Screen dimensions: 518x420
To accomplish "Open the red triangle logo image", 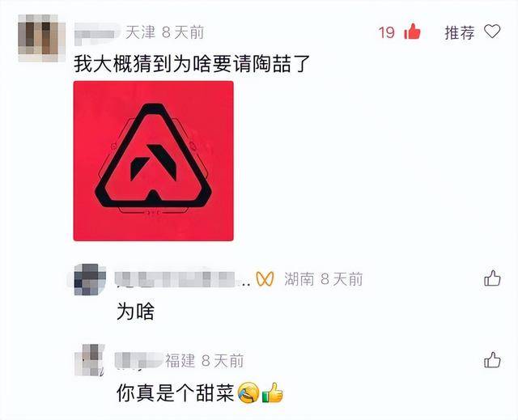I will [153, 161].
